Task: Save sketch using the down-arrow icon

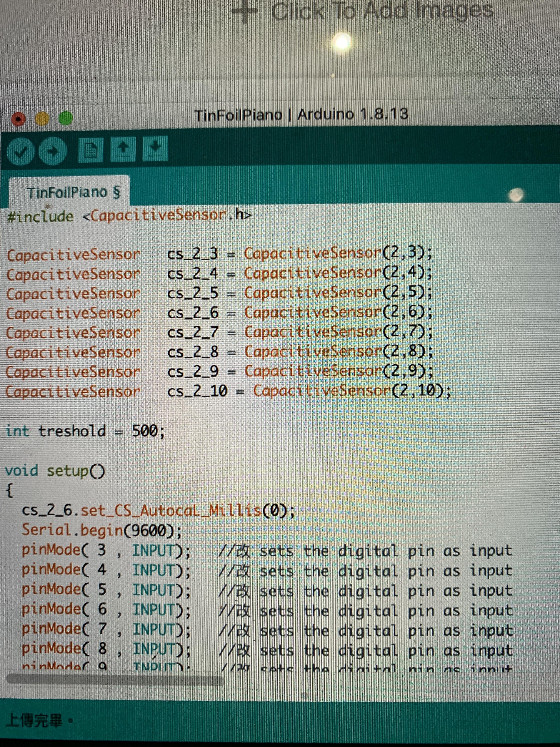Action: coord(155,149)
